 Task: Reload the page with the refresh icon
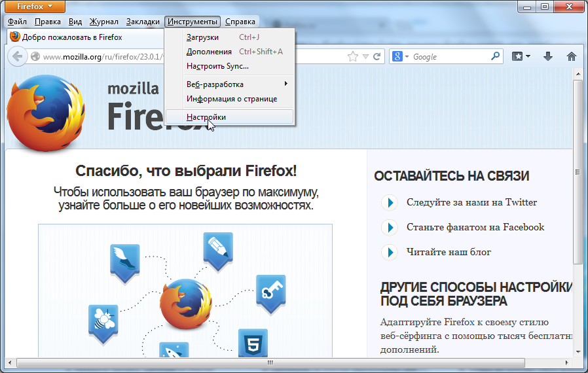tap(377, 57)
